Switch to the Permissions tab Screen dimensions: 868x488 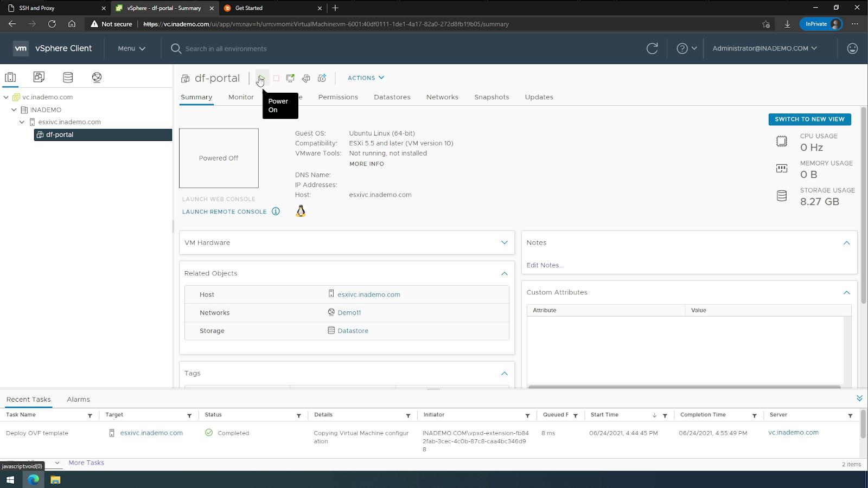coord(338,97)
